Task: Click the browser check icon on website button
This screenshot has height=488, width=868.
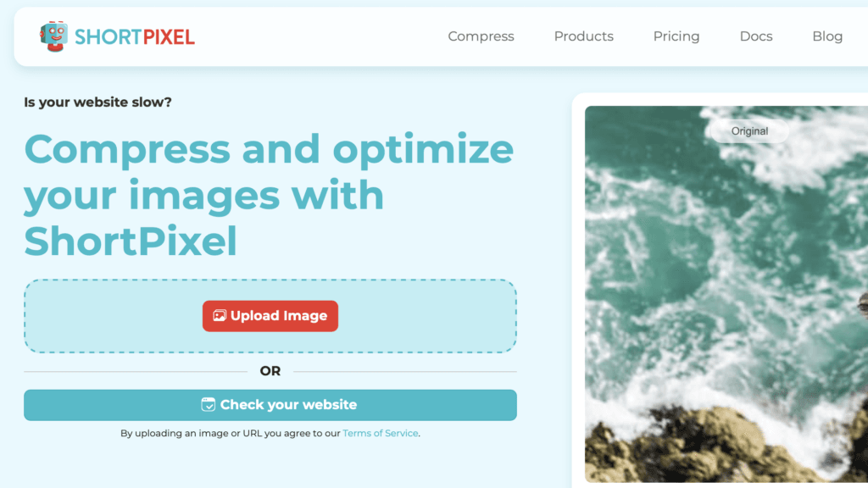Action: (x=209, y=404)
